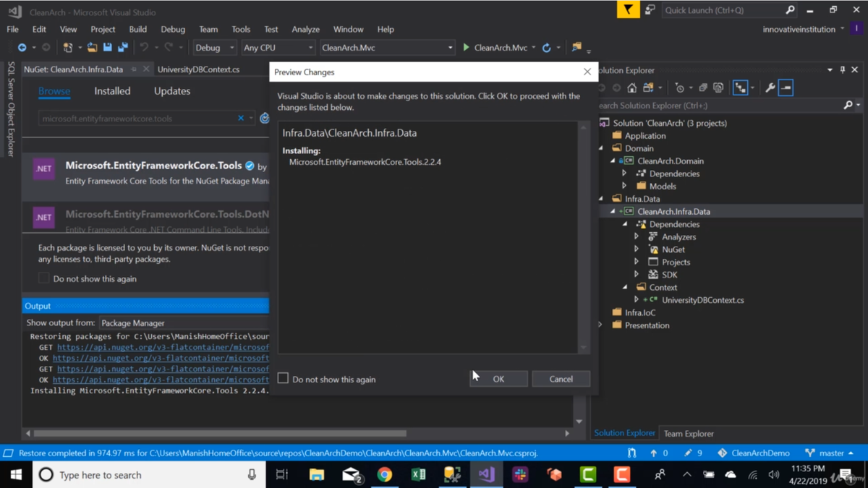Toggle Preview Selected Items icon
The height and width of the screenshot is (488, 868).
pos(786,87)
